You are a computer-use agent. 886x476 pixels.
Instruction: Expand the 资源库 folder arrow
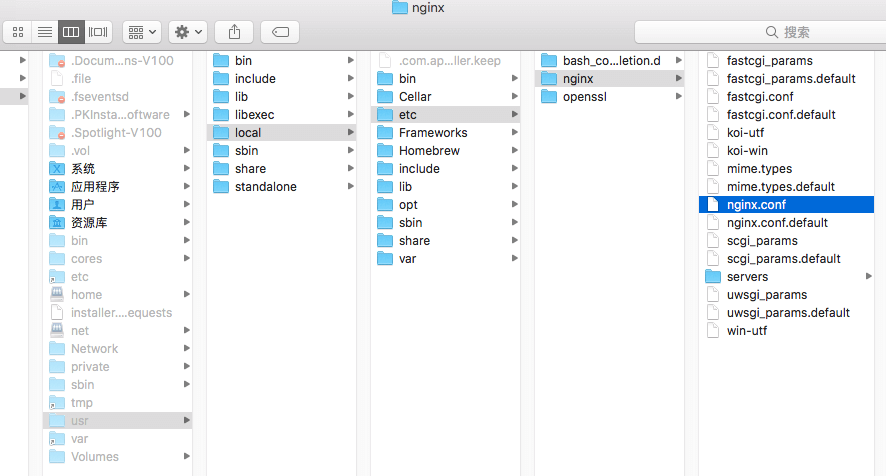[186, 222]
